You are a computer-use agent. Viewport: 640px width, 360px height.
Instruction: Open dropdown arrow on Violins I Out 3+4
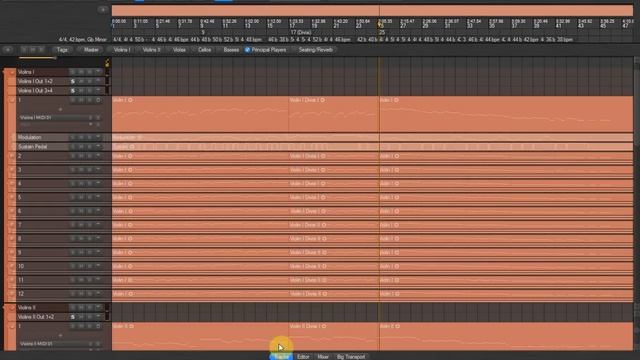coord(98,91)
